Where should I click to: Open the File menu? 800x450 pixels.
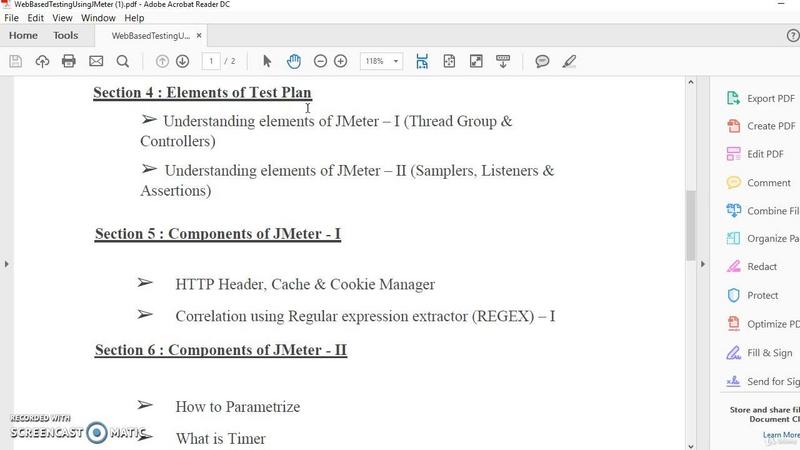coord(11,18)
